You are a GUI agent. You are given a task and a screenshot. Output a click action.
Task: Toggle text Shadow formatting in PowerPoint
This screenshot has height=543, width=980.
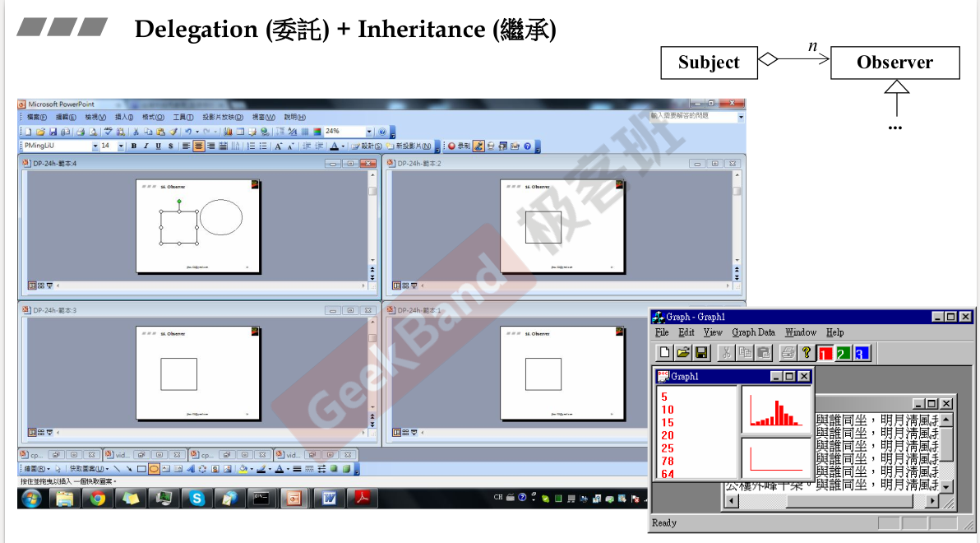coord(171,146)
